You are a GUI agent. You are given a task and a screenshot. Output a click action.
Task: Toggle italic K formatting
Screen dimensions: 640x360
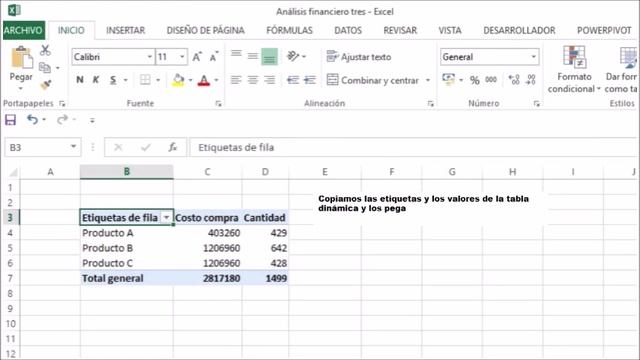[x=96, y=80]
